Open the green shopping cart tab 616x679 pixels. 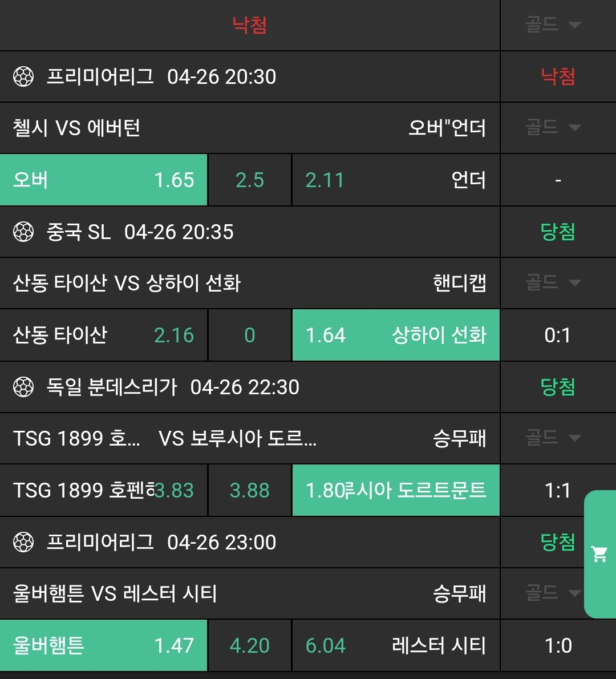click(599, 553)
